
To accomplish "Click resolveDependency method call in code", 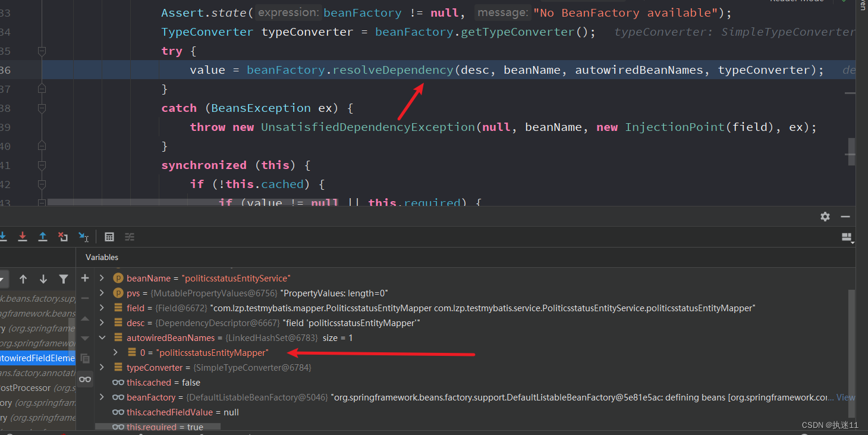I will [x=392, y=70].
